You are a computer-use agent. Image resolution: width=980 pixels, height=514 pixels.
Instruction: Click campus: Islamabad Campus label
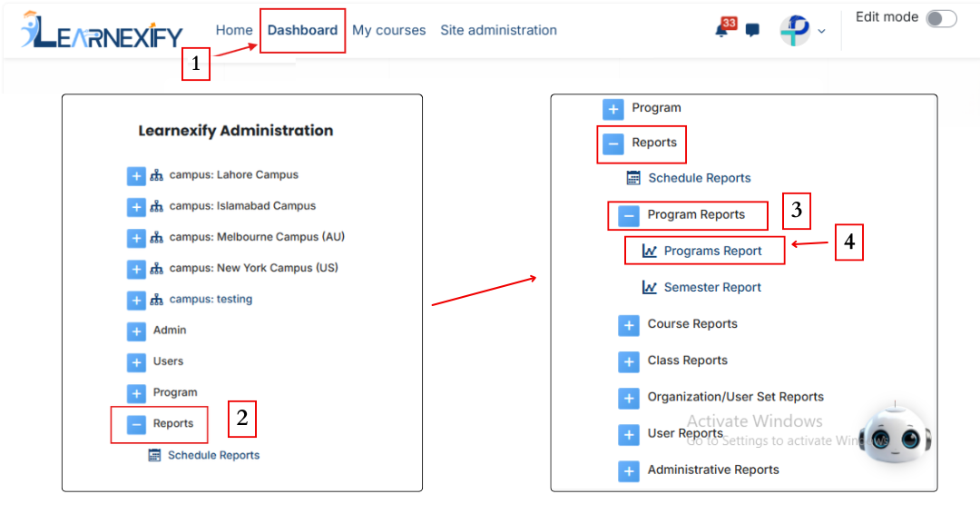coord(242,206)
